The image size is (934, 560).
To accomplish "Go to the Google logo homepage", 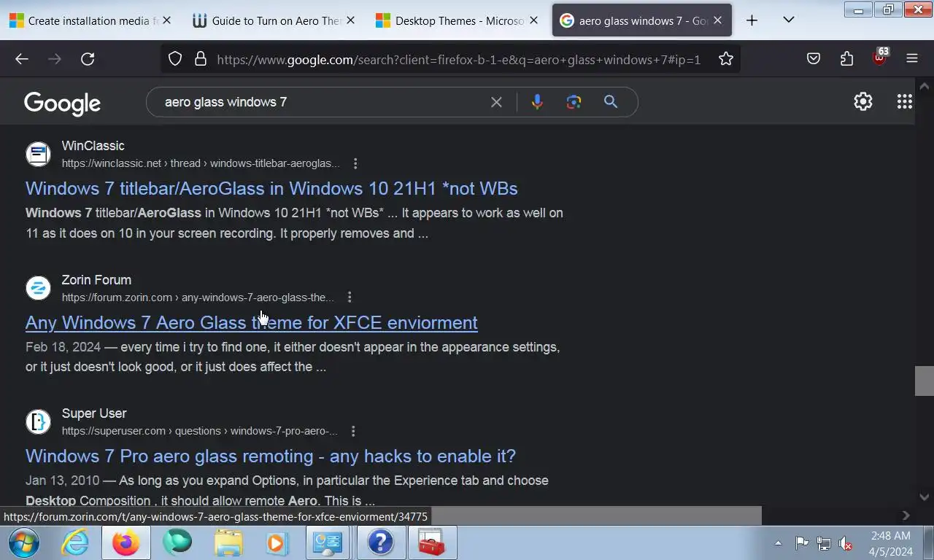I will coord(62,104).
